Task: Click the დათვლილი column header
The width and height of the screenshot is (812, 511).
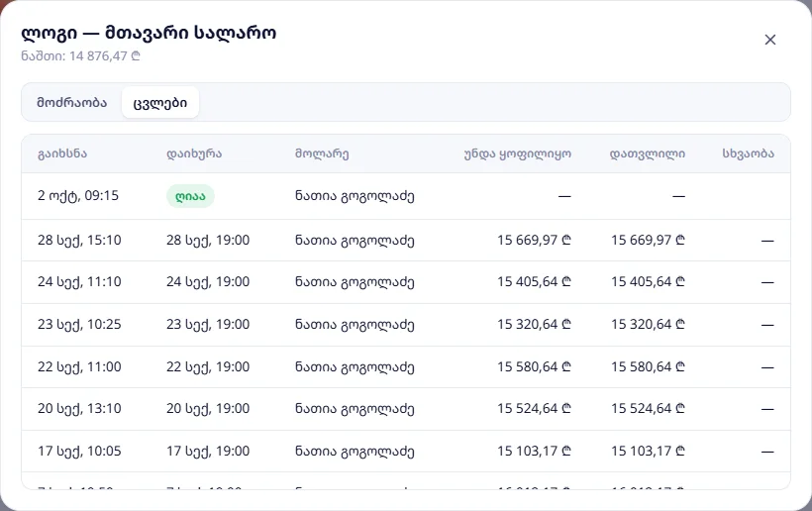Action: (x=648, y=153)
